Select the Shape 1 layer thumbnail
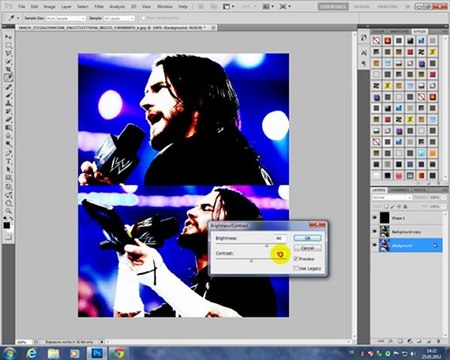Image resolution: width=450 pixels, height=360 pixels. pos(384,218)
